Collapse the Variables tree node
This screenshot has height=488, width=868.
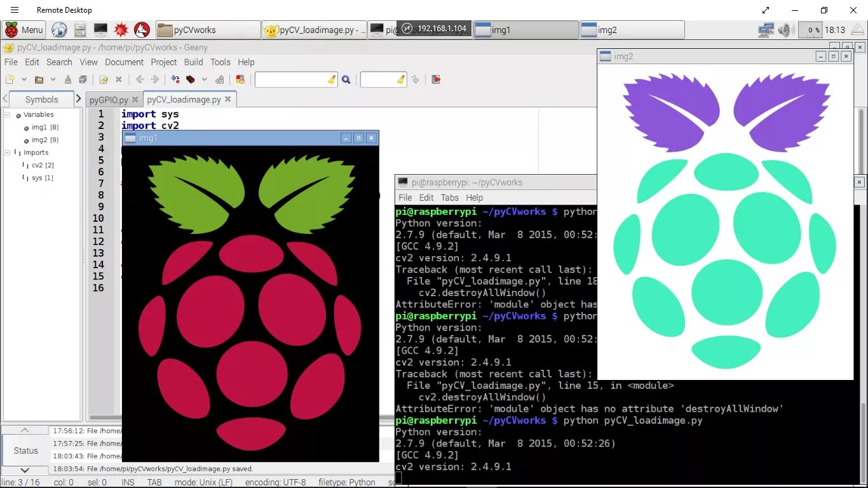tap(8, 115)
